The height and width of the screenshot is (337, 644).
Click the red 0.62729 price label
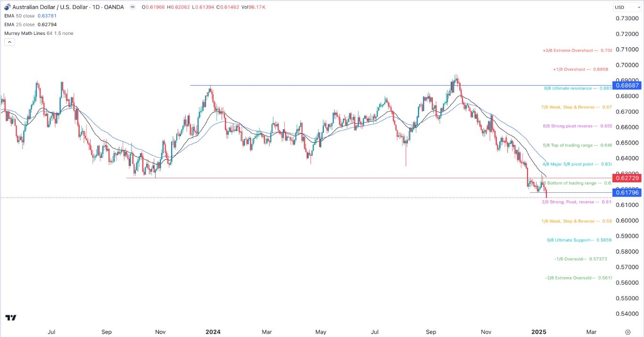(627, 178)
